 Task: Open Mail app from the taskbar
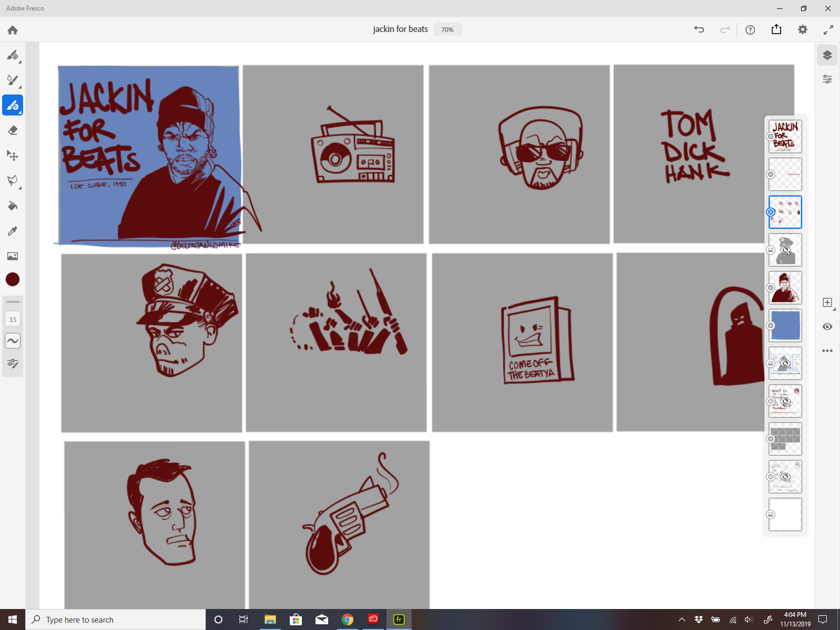(x=321, y=619)
